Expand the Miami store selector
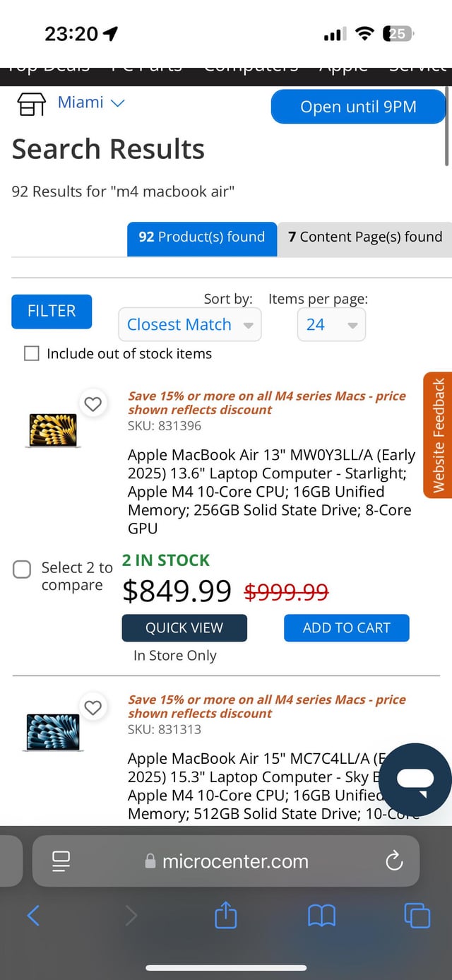 [91, 102]
